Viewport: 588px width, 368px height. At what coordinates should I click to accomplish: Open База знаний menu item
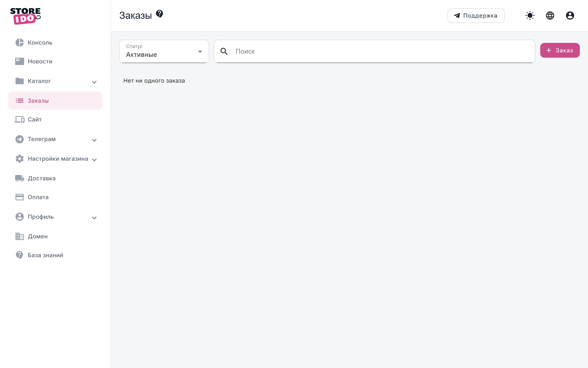[x=55, y=255]
